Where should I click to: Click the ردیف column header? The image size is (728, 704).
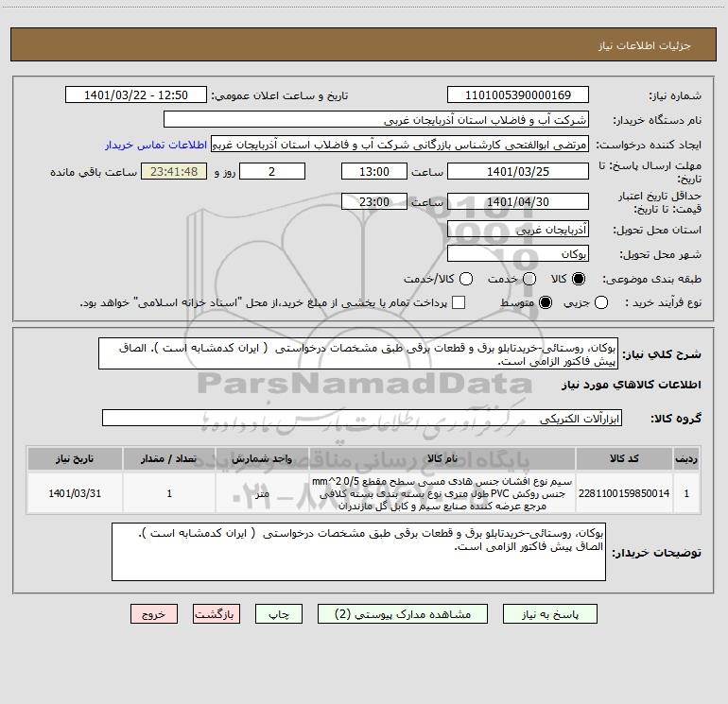point(686,458)
